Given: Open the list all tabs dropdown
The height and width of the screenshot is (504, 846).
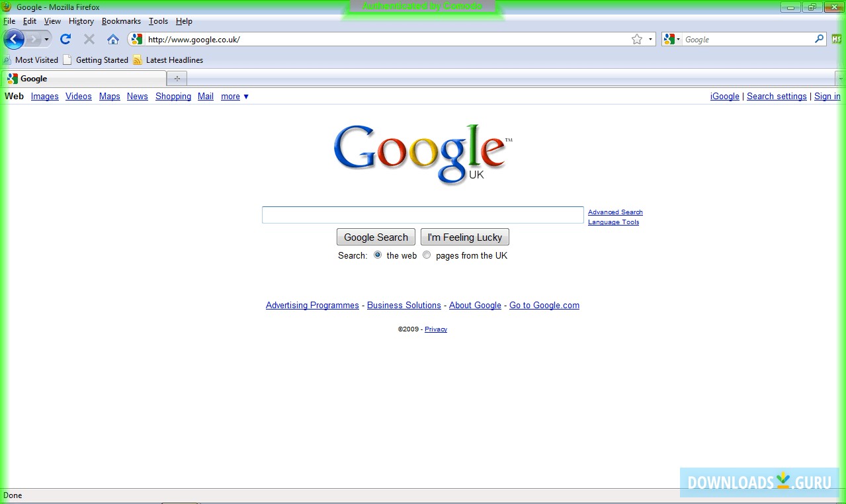Looking at the screenshot, I should tap(841, 78).
